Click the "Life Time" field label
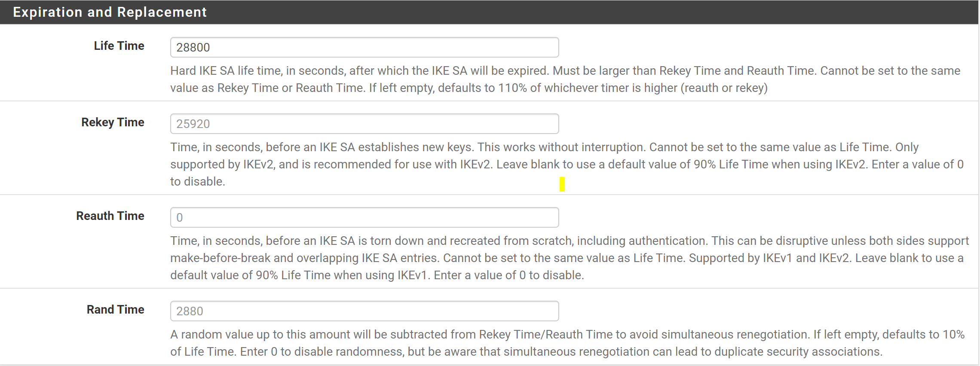980x366 pixels. tap(119, 46)
